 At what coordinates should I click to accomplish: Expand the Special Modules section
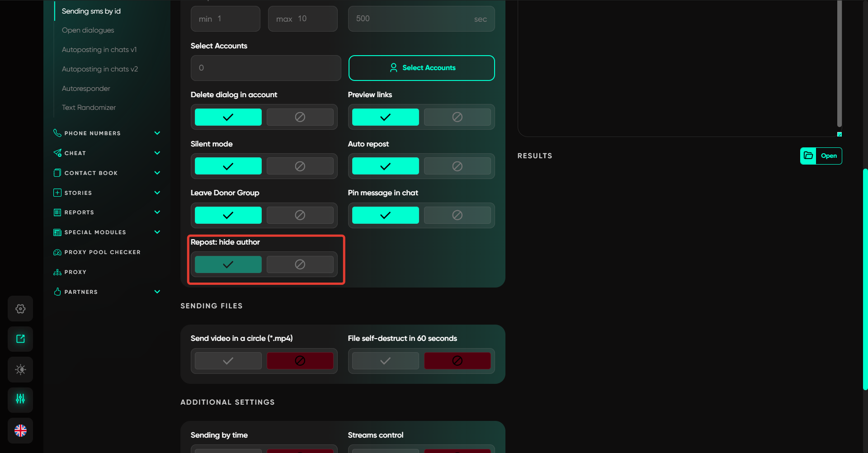157,232
